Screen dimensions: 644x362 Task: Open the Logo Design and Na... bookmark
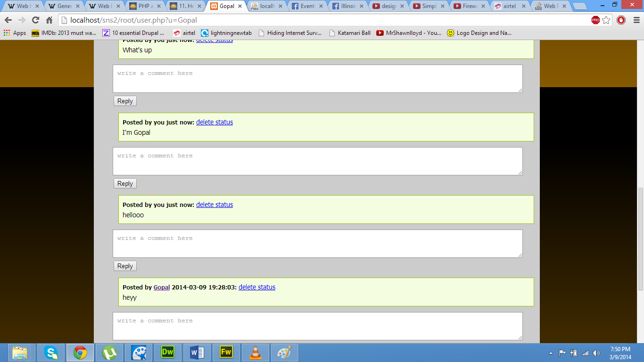[x=479, y=33]
